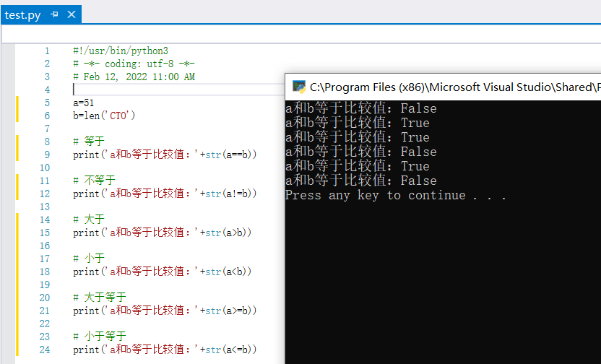Click line number 19 in the gutter
601x364 pixels.
point(45,285)
